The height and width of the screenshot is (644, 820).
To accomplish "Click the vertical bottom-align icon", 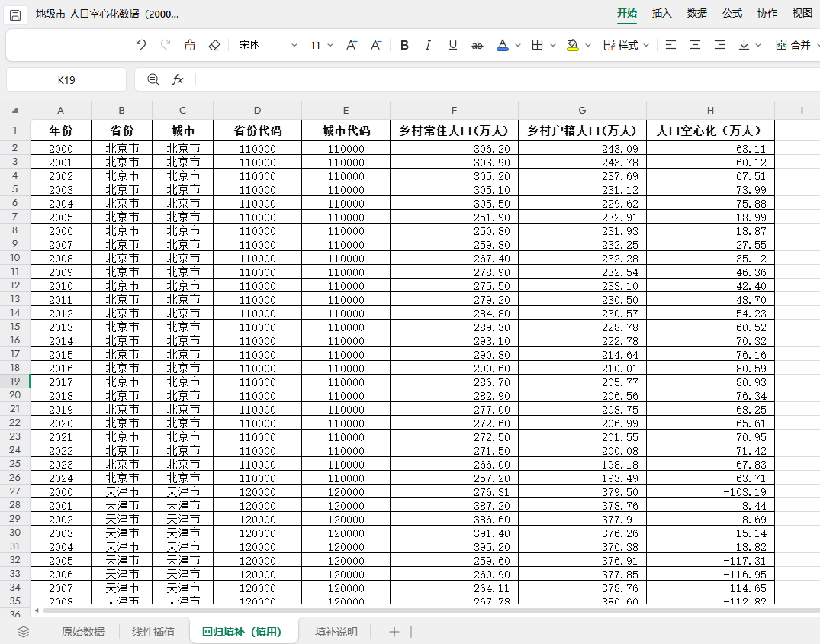I will point(744,45).
